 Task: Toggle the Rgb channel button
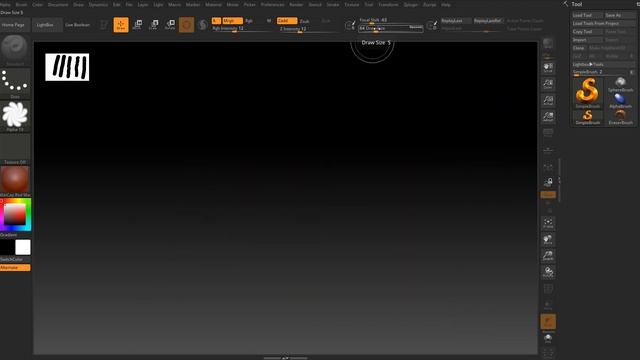tap(249, 21)
